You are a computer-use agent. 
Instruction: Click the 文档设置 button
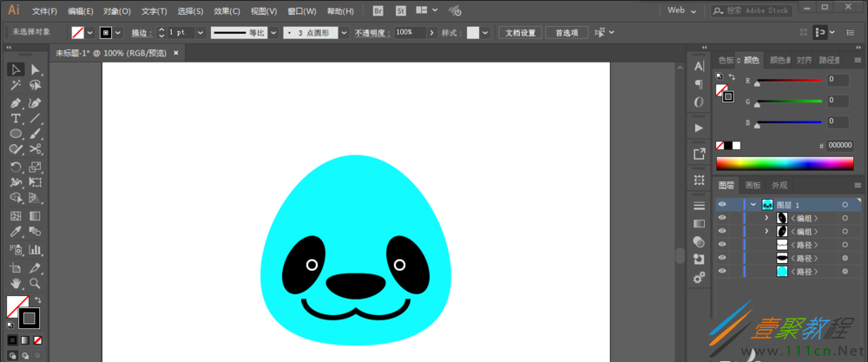[520, 33]
